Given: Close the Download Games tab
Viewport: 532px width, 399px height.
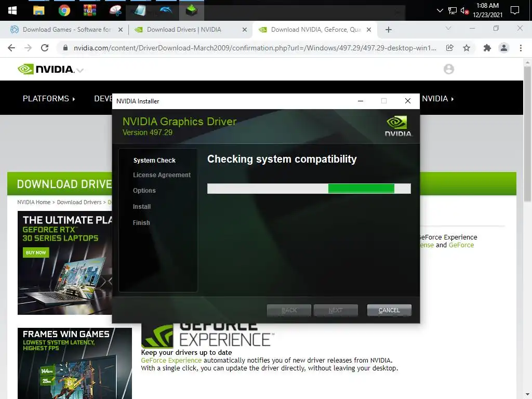Looking at the screenshot, I should (121, 30).
